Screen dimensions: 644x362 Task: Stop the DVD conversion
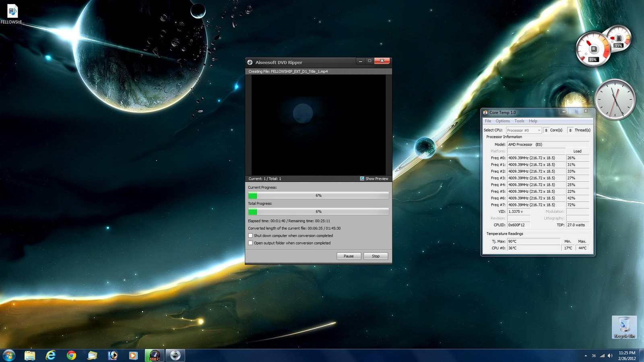[376, 256]
